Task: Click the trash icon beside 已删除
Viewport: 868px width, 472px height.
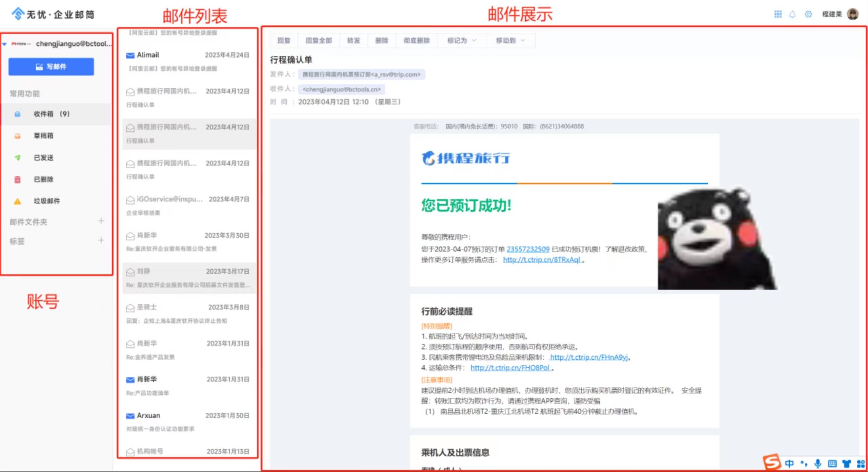Action: (x=17, y=179)
